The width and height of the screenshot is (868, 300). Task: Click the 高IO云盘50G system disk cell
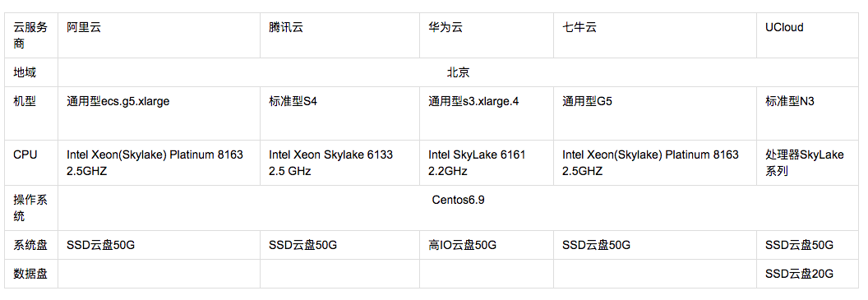point(487,245)
